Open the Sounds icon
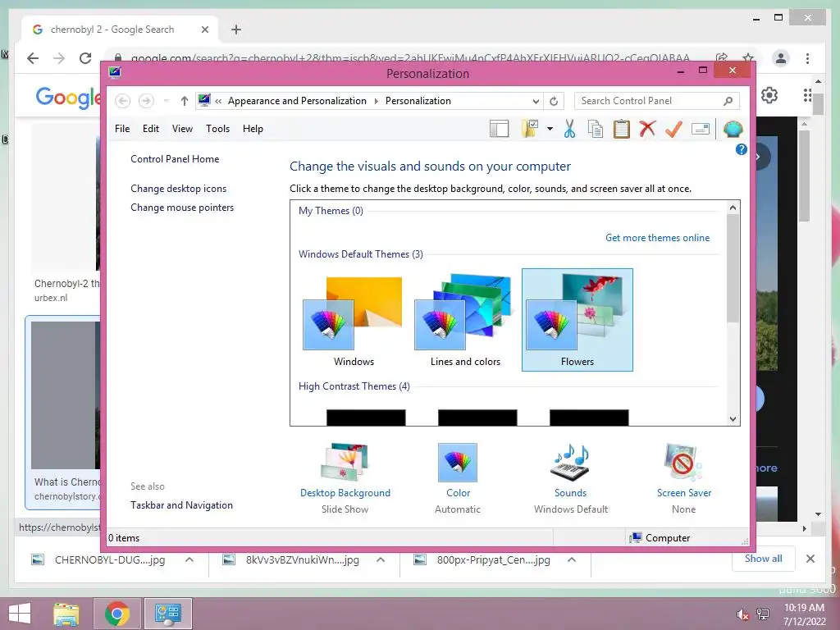Image resolution: width=840 pixels, height=630 pixels. coord(571,463)
